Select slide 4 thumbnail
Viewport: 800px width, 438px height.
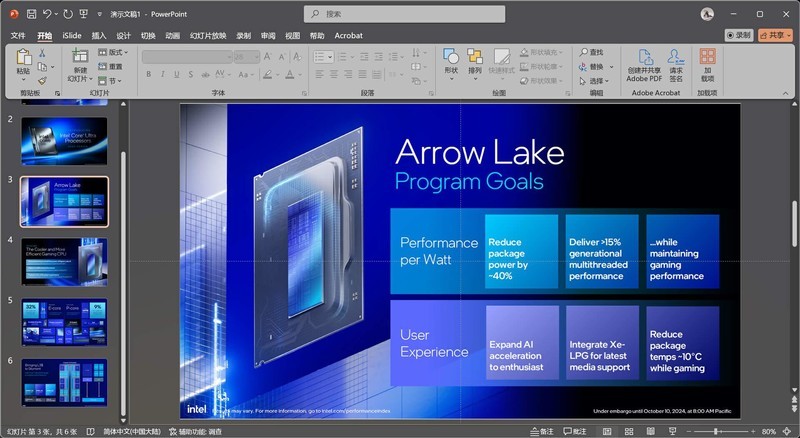coord(64,262)
